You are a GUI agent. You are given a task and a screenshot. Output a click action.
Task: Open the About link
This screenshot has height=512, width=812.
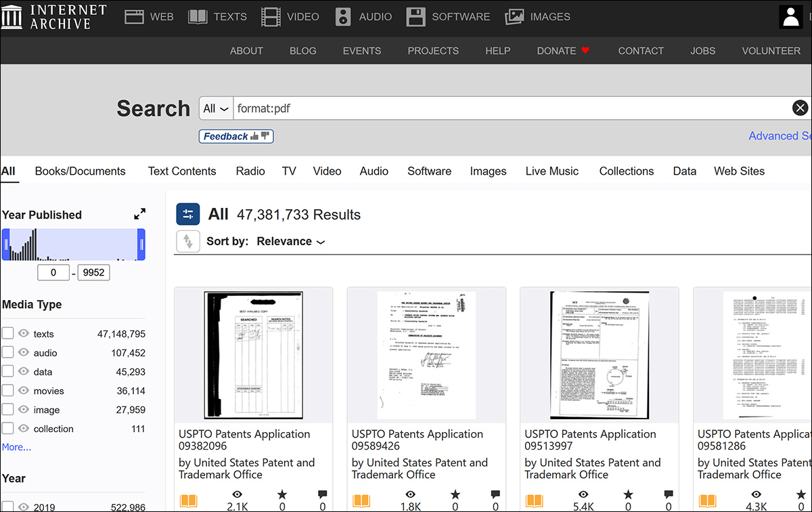[246, 51]
